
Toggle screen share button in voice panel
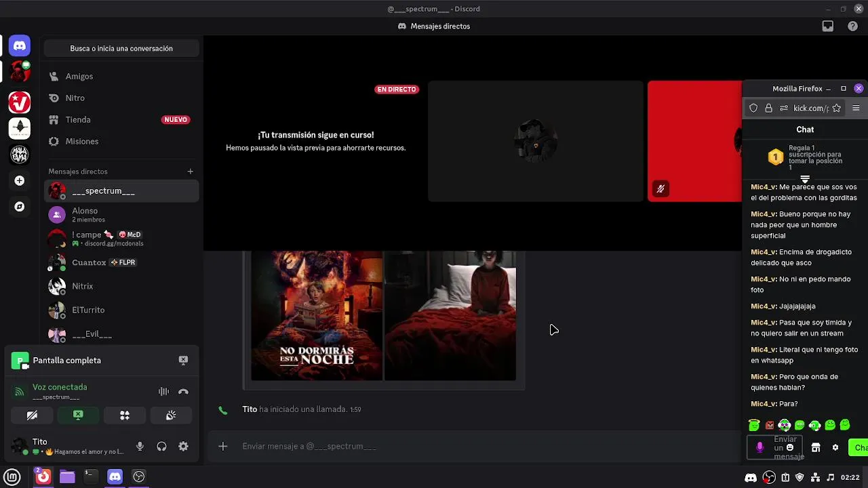[78, 415]
